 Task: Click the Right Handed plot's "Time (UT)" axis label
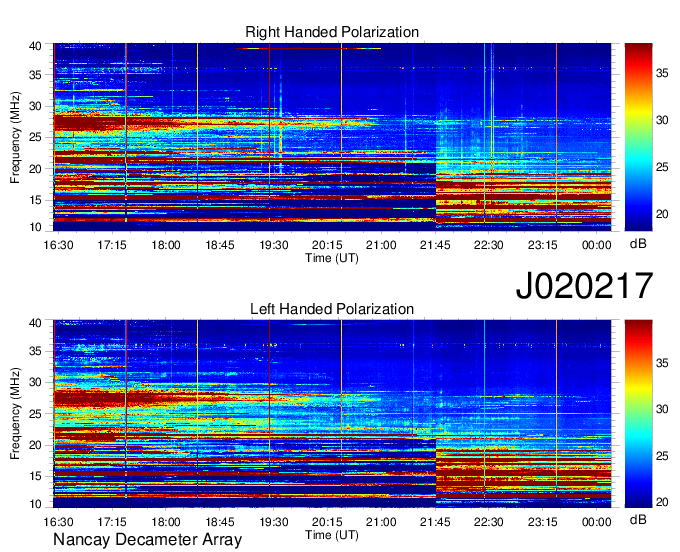(x=332, y=258)
